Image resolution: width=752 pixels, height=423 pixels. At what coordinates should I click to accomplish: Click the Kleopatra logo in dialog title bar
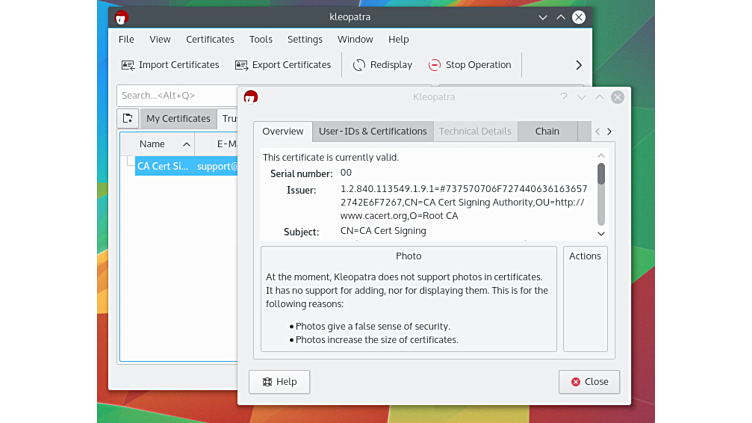click(251, 97)
